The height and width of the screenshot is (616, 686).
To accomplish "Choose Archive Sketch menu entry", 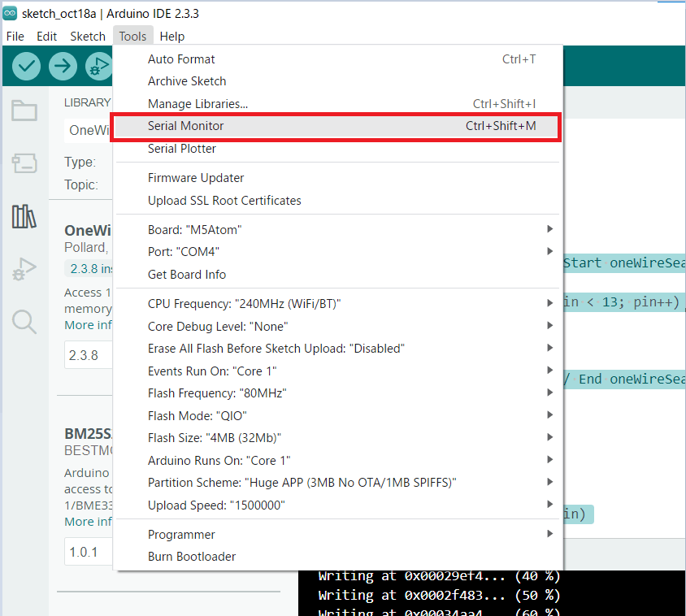I will pos(337,81).
